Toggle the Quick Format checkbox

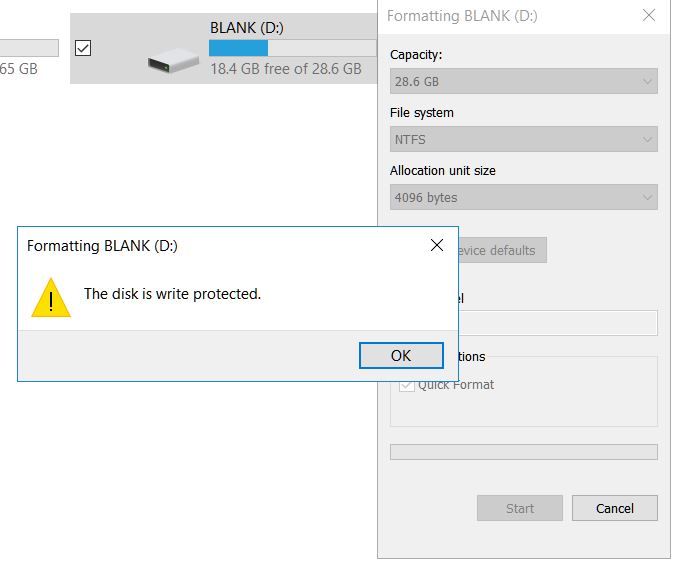coord(406,386)
